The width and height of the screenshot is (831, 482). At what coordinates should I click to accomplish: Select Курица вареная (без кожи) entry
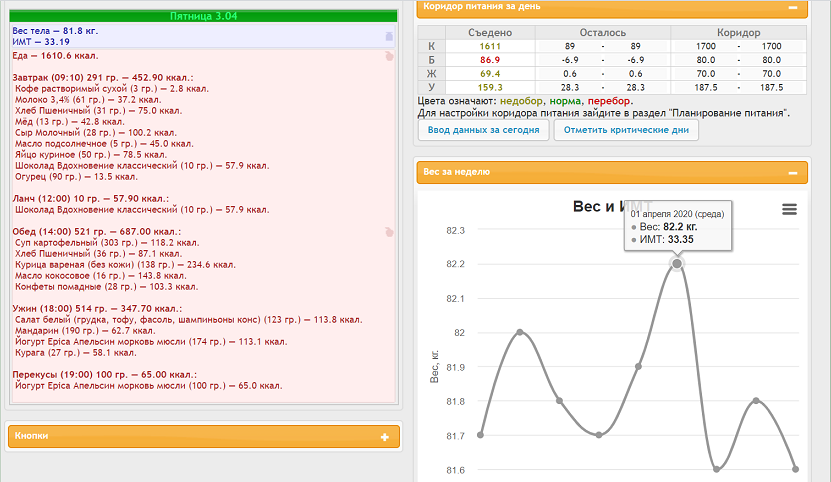[125, 265]
